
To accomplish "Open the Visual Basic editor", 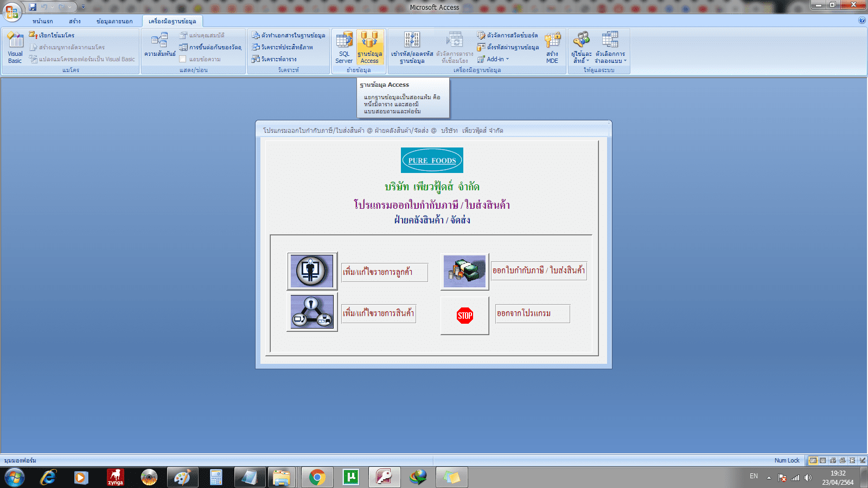I will [x=15, y=47].
